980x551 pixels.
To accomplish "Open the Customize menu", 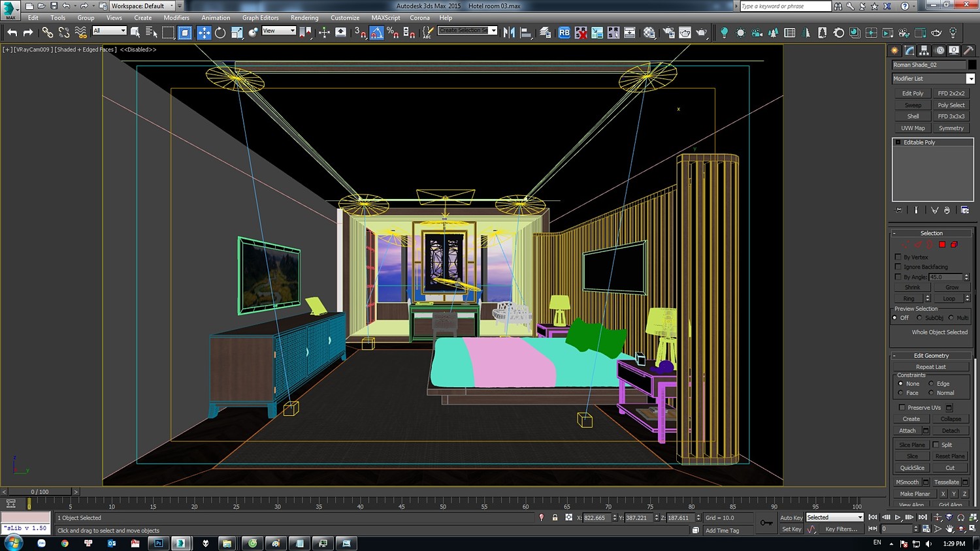I will pos(345,18).
